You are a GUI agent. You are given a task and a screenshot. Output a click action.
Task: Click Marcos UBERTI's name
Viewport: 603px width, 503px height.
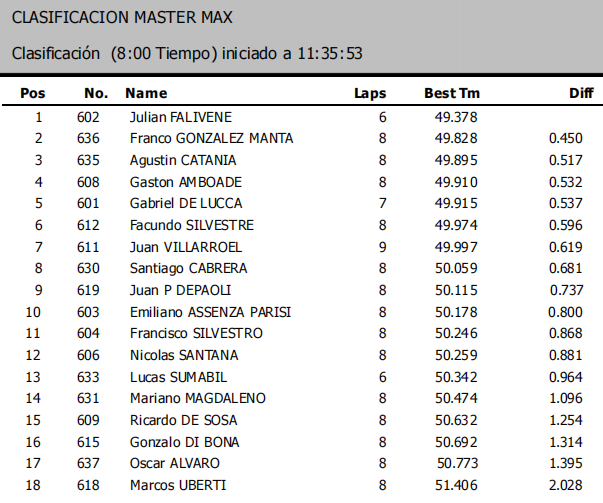click(178, 485)
